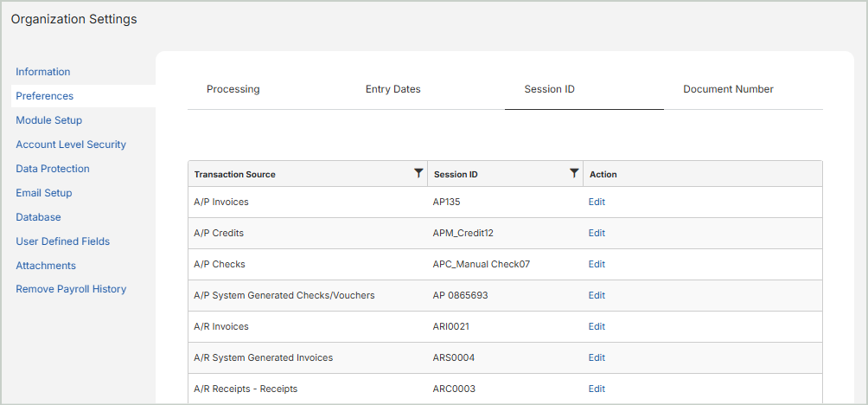
Task: Select Remove Payroll History option
Action: [71, 289]
